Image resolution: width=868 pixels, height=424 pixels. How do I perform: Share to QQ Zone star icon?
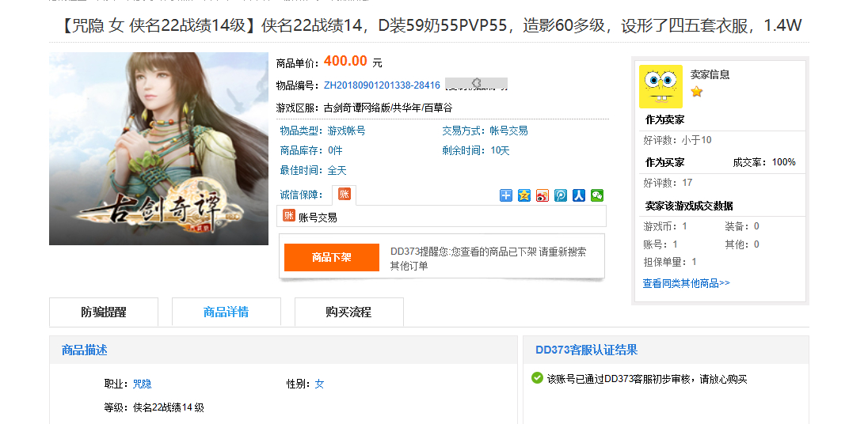click(x=524, y=195)
